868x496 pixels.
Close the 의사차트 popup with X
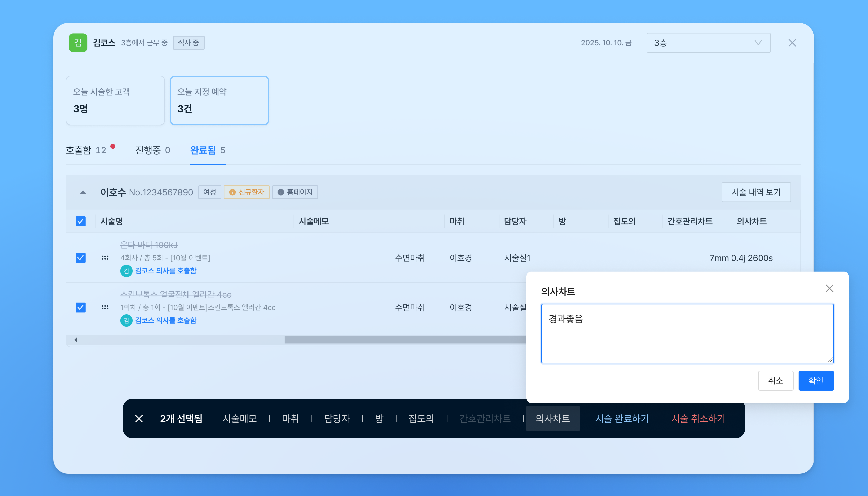[829, 288]
